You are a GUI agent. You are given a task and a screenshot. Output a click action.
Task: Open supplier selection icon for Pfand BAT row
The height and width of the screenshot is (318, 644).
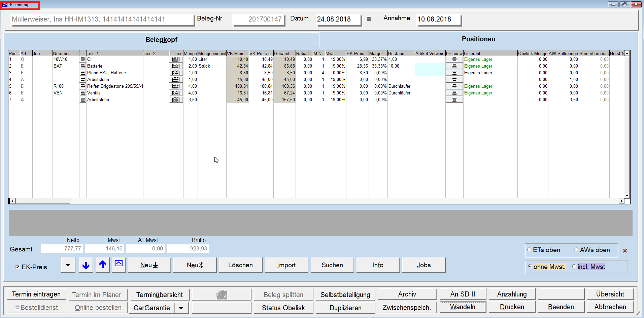(x=454, y=73)
